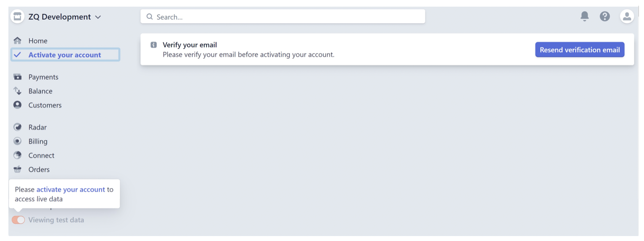Open notifications bell icon
The width and height of the screenshot is (644, 241).
(x=584, y=16)
